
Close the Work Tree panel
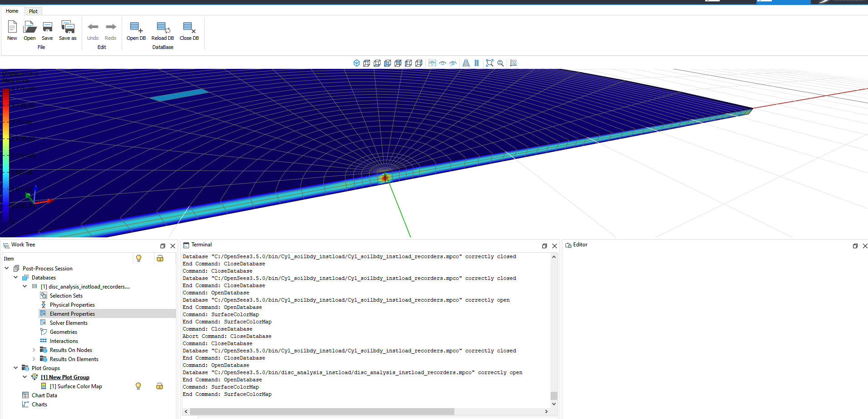173,246
